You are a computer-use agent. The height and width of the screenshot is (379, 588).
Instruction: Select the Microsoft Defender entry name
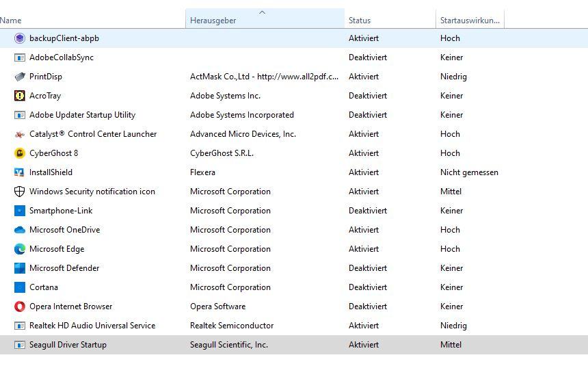[64, 268]
